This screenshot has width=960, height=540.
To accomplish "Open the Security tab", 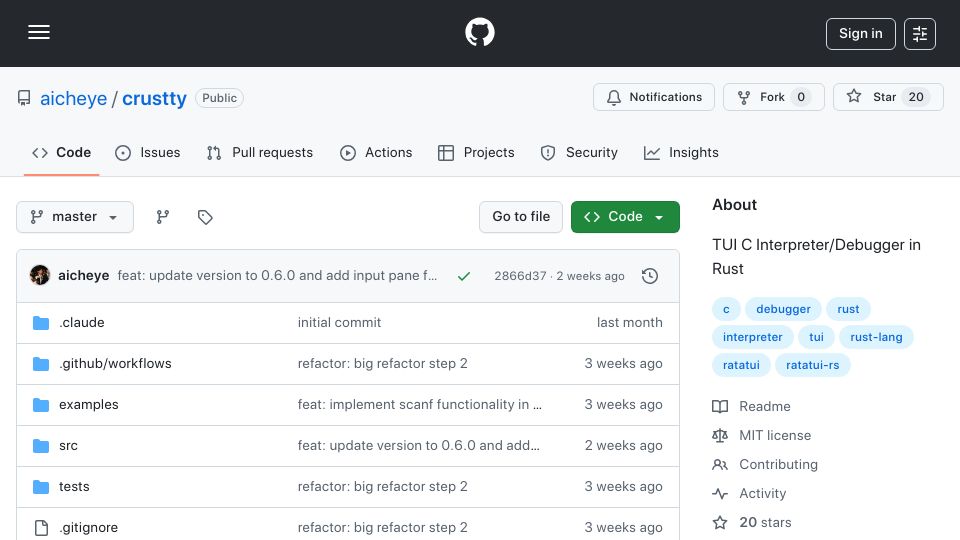I will (x=579, y=152).
